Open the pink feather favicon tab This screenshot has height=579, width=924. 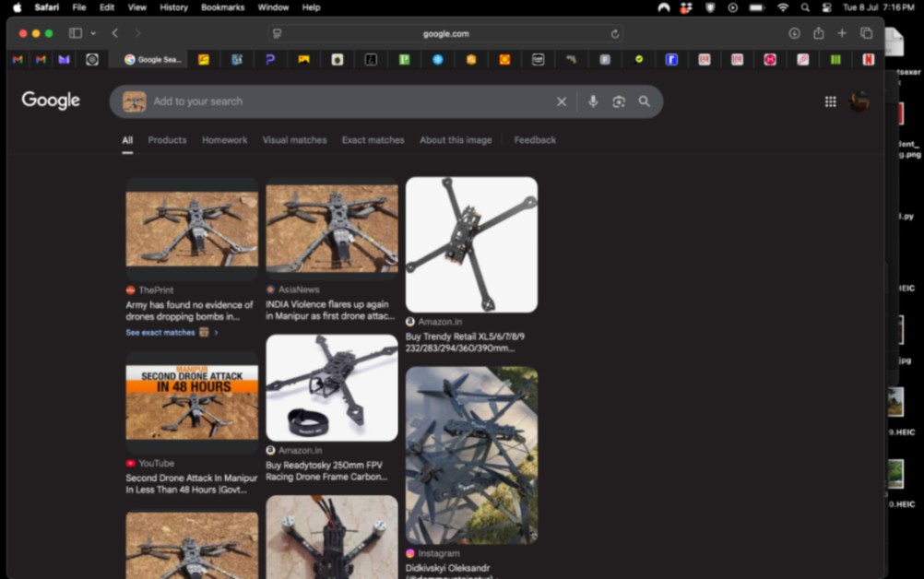click(802, 60)
